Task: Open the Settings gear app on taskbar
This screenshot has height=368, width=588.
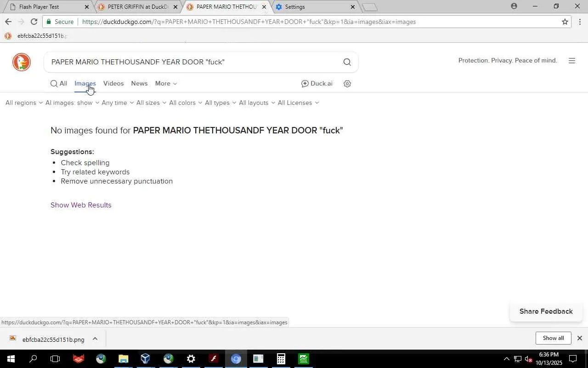Action: click(x=191, y=359)
